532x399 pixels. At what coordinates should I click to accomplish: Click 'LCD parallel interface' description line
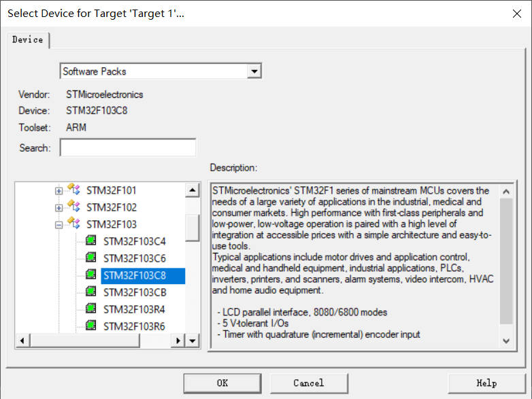(x=302, y=312)
